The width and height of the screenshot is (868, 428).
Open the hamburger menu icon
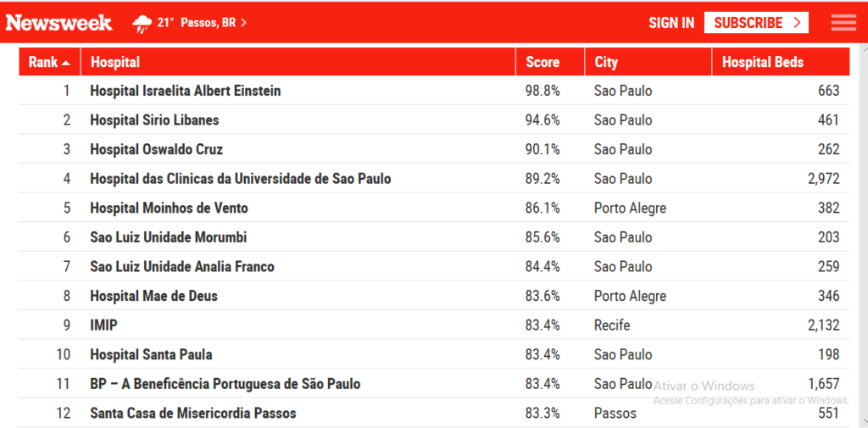tap(843, 23)
